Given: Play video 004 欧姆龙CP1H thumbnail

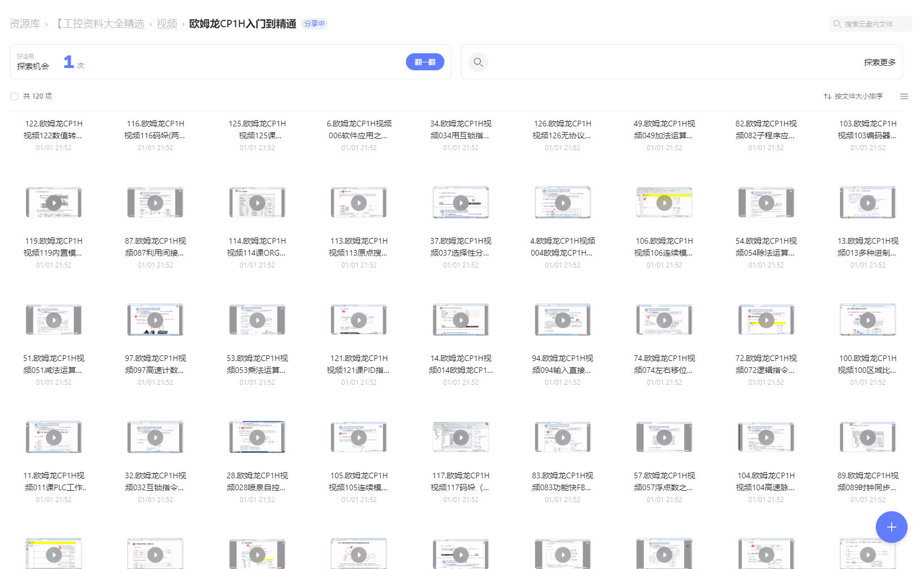Looking at the screenshot, I should (x=562, y=202).
